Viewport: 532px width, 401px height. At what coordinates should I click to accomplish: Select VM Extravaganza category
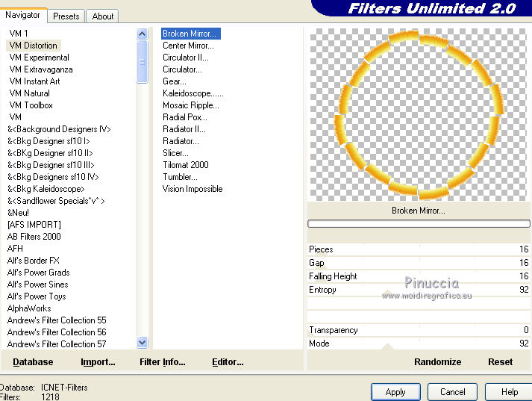point(41,69)
